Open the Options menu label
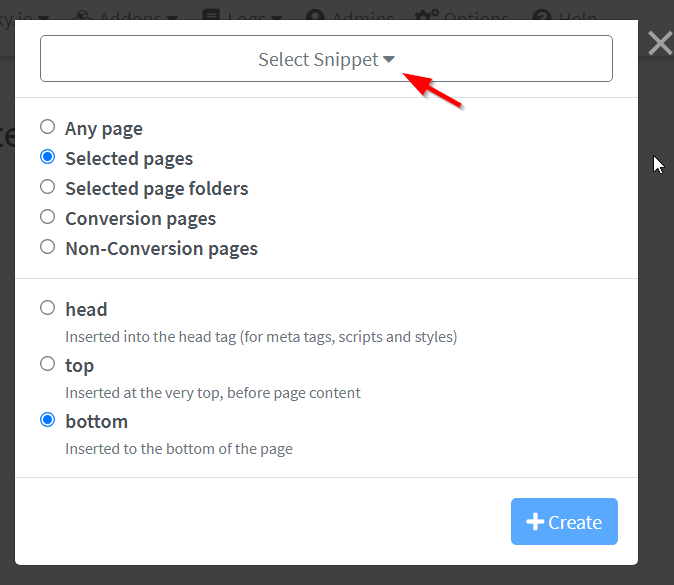674x585 pixels. (x=477, y=16)
